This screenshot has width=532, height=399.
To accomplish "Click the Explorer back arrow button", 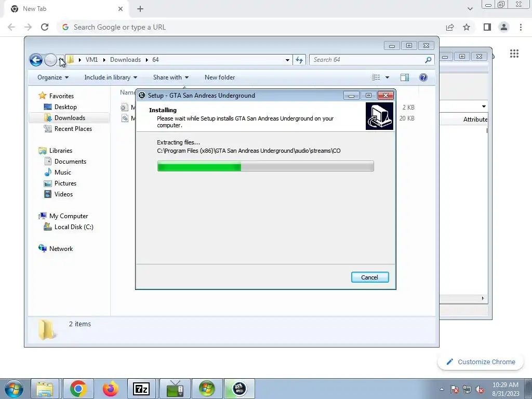I will pyautogui.click(x=36, y=60).
